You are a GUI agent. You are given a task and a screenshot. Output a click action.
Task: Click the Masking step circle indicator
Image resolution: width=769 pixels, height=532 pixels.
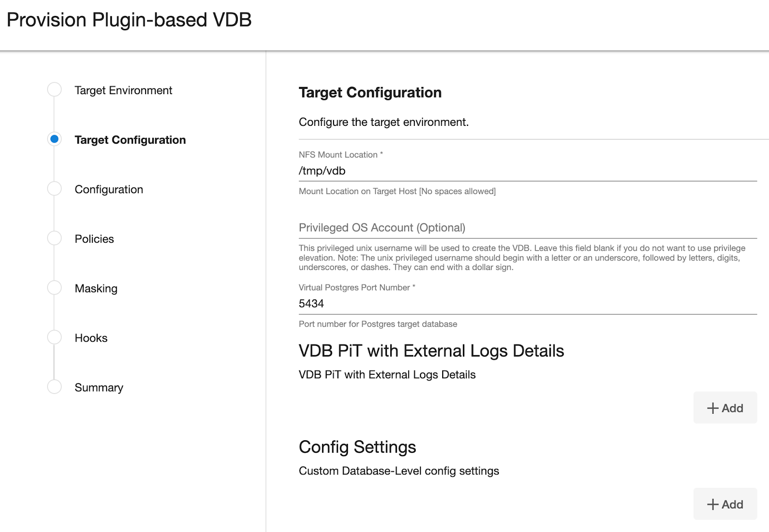point(54,288)
